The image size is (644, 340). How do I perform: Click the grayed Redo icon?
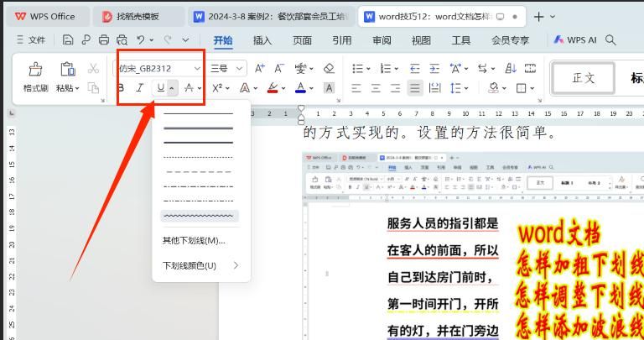(x=167, y=40)
